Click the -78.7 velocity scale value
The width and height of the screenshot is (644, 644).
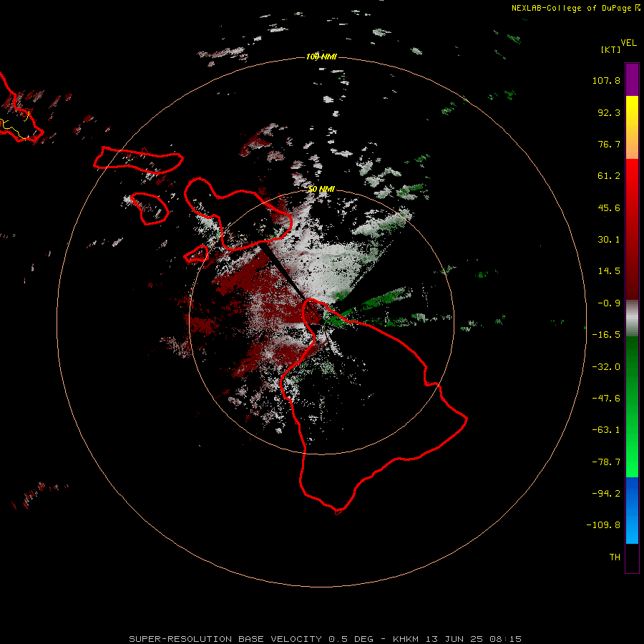[x=606, y=462]
